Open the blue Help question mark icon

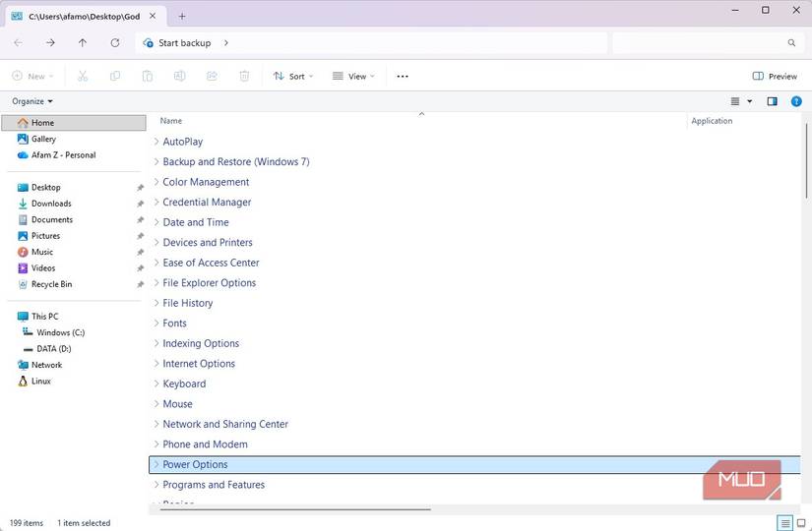[796, 101]
